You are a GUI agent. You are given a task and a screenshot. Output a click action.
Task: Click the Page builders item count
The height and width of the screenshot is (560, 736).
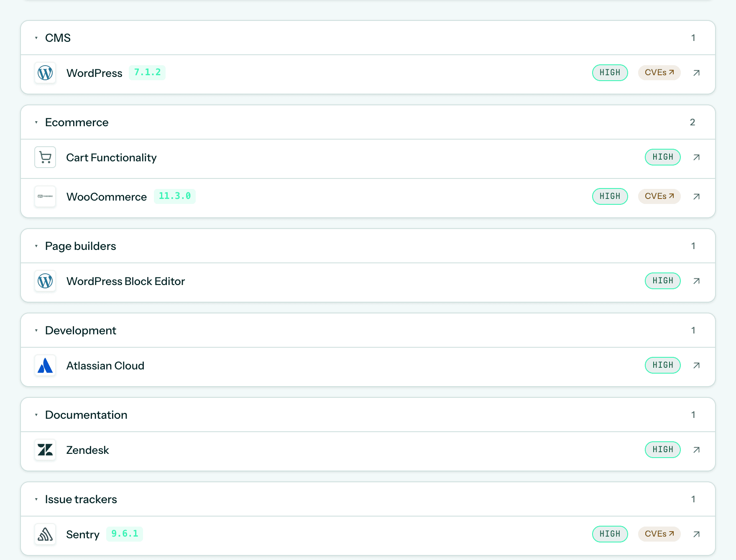(x=693, y=246)
